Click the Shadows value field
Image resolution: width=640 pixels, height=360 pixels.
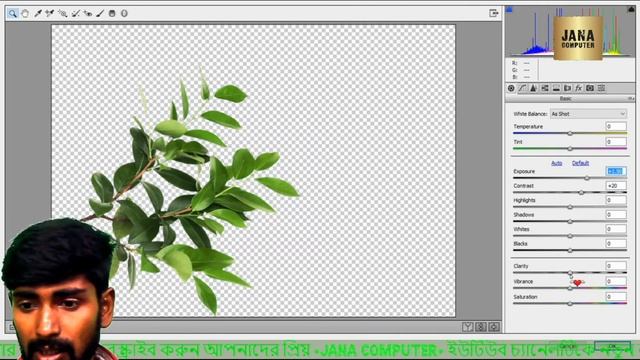click(616, 215)
